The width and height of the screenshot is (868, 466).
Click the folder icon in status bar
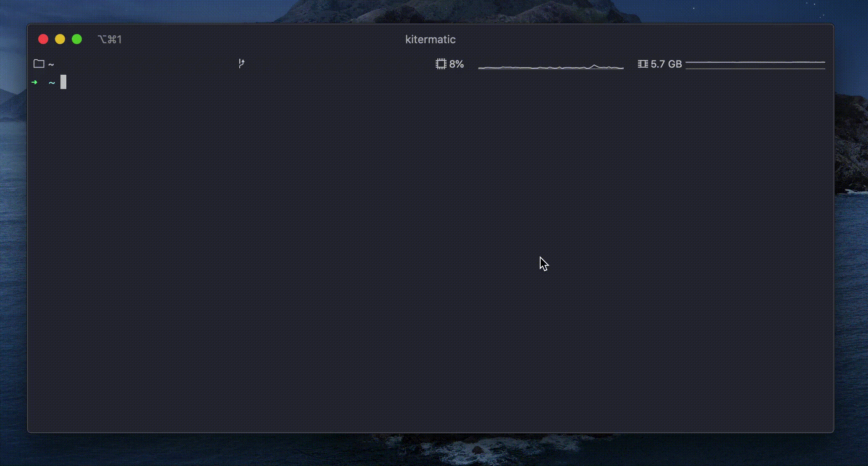coord(39,64)
